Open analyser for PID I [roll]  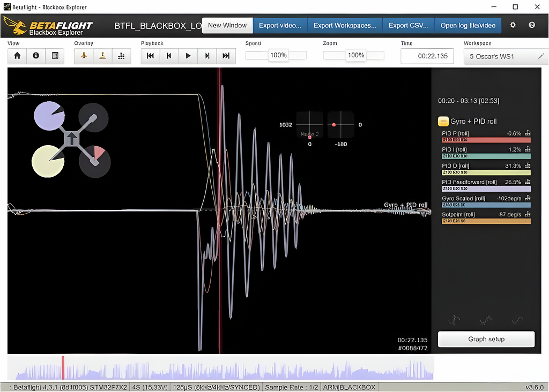(528, 149)
